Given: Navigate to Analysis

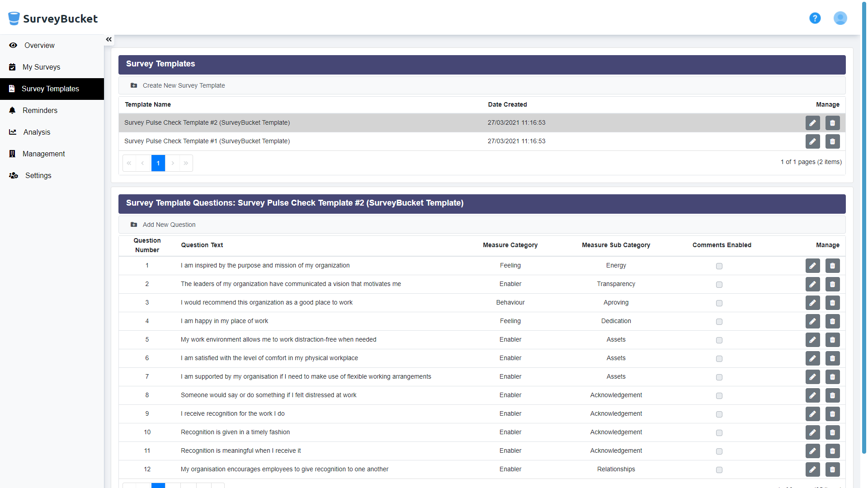Looking at the screenshot, I should (52, 132).
